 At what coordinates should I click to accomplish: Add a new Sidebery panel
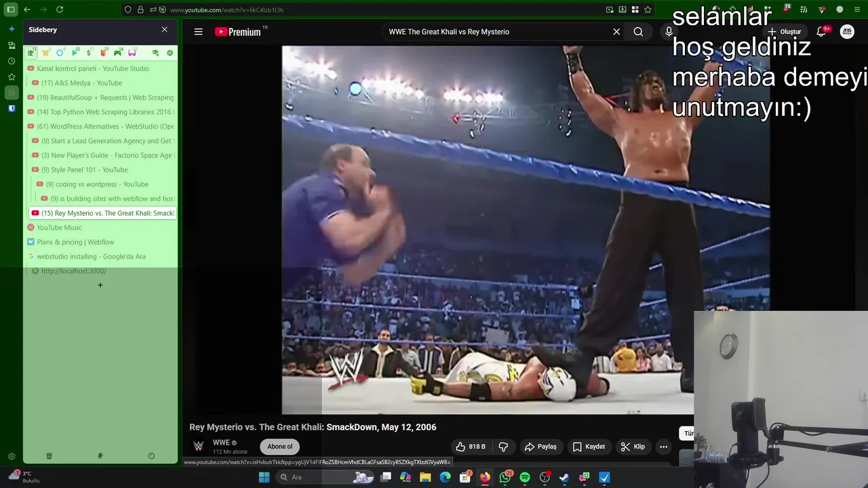coord(155,52)
